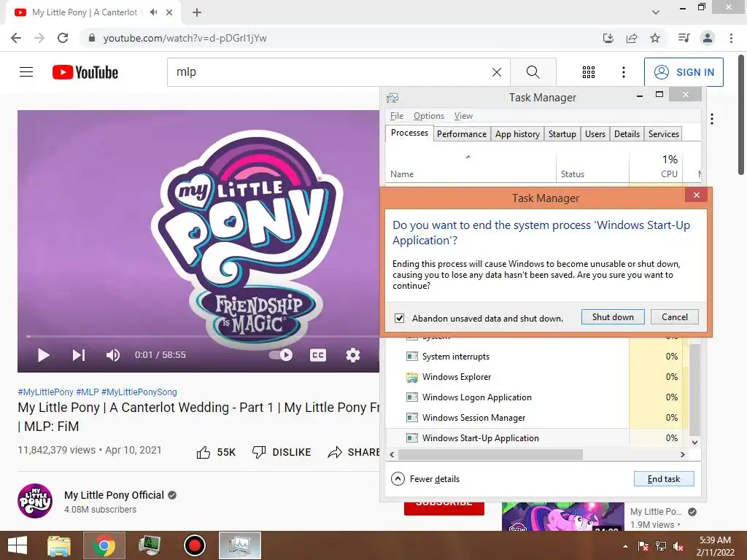The width and height of the screenshot is (747, 560).
Task: Open My Little Pony Official channel avatar
Action: (35, 501)
